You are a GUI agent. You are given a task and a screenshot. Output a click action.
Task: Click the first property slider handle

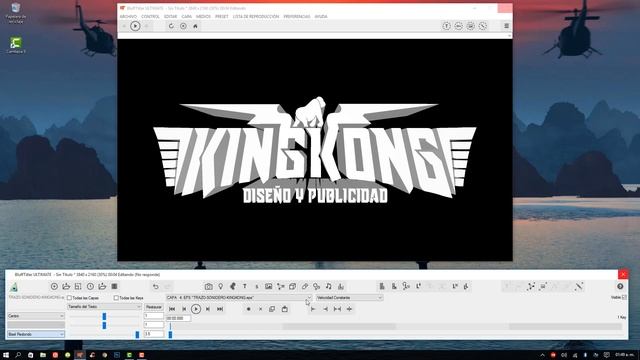point(104,316)
